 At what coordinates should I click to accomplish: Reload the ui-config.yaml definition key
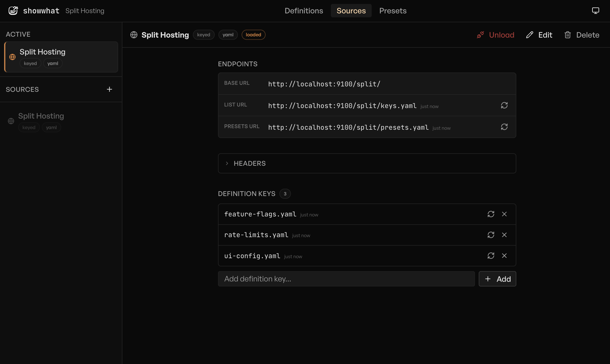tap(491, 255)
